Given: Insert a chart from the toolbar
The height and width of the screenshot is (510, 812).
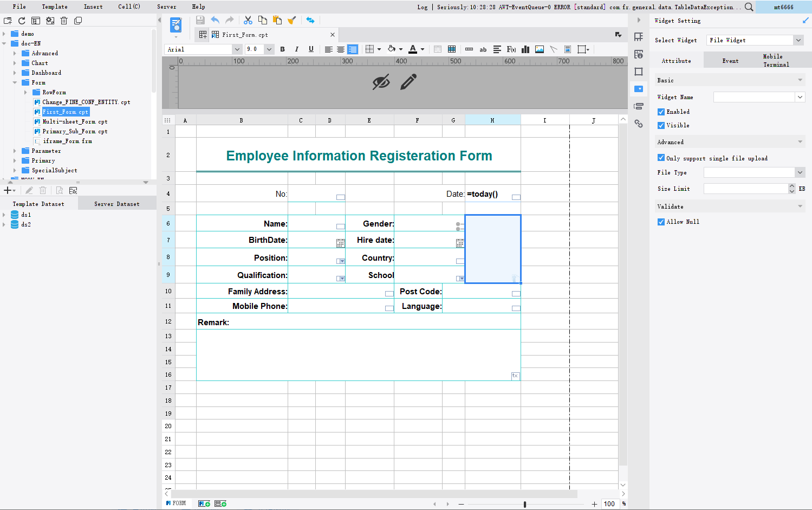Looking at the screenshot, I should pyautogui.click(x=525, y=49).
